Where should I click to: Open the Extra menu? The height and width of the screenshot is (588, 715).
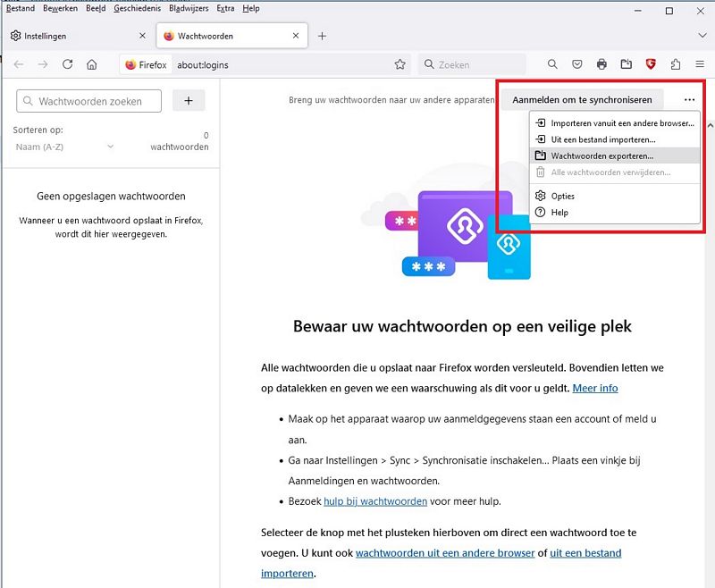(225, 8)
